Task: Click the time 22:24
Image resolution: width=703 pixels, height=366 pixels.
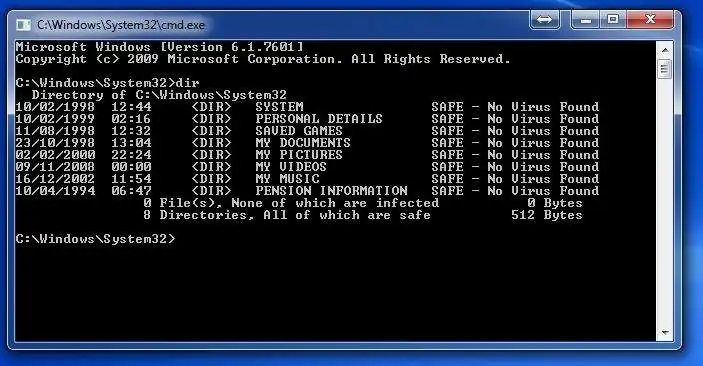Action: tap(131, 155)
